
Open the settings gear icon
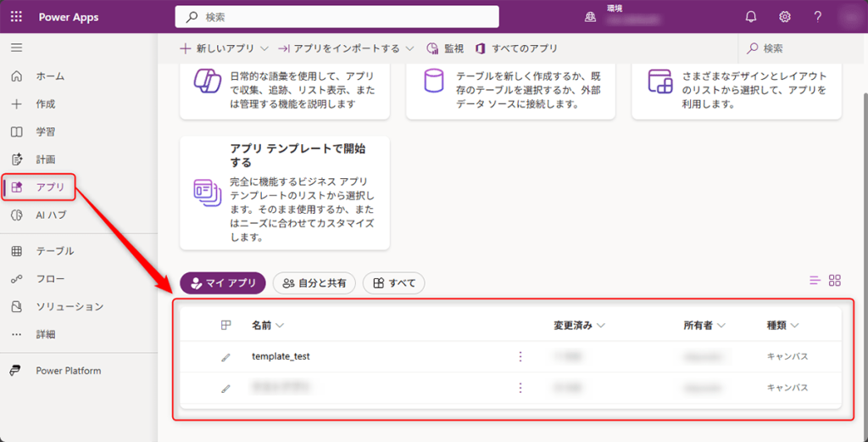click(x=784, y=17)
